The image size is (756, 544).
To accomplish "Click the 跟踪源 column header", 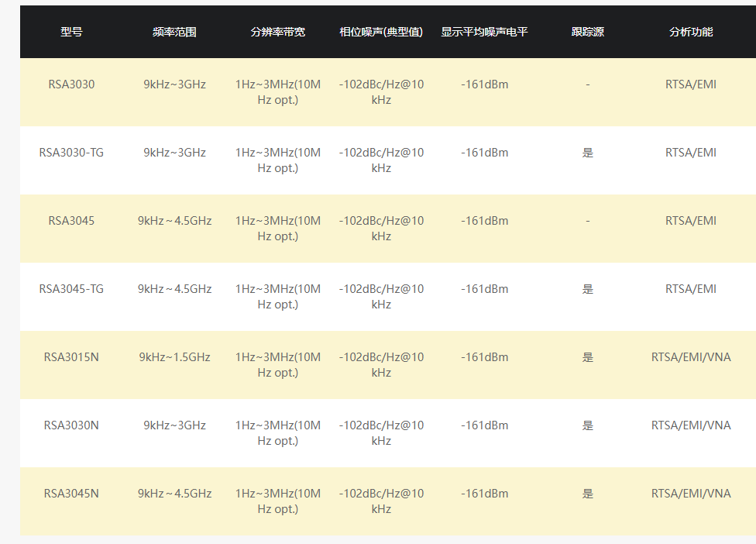I will [588, 32].
